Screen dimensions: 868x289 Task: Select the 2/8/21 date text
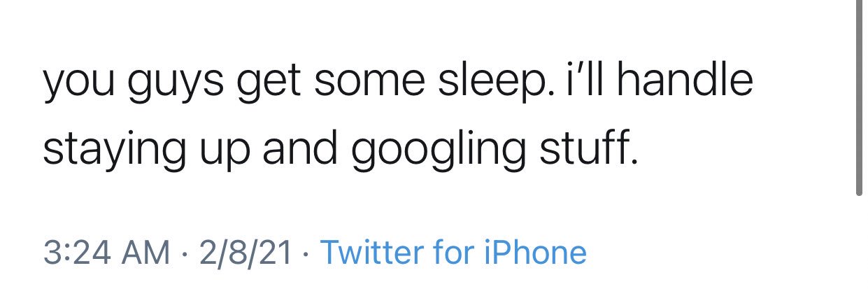[246, 253]
